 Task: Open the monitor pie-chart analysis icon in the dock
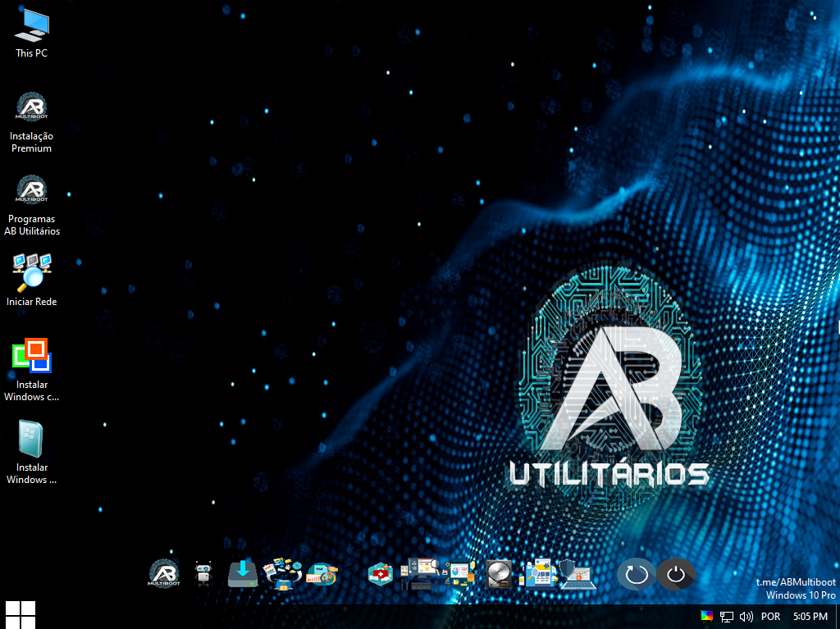(x=459, y=574)
